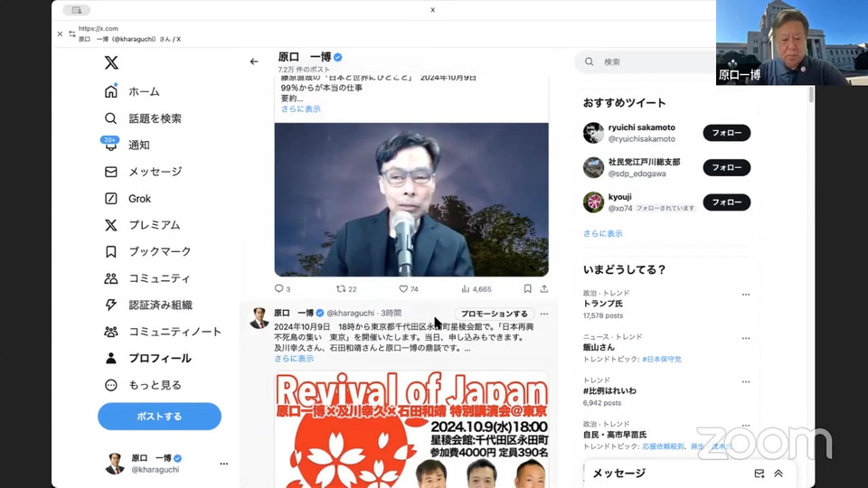Click verified badge next to 原口 一博 header
The image size is (868, 488).
click(337, 57)
